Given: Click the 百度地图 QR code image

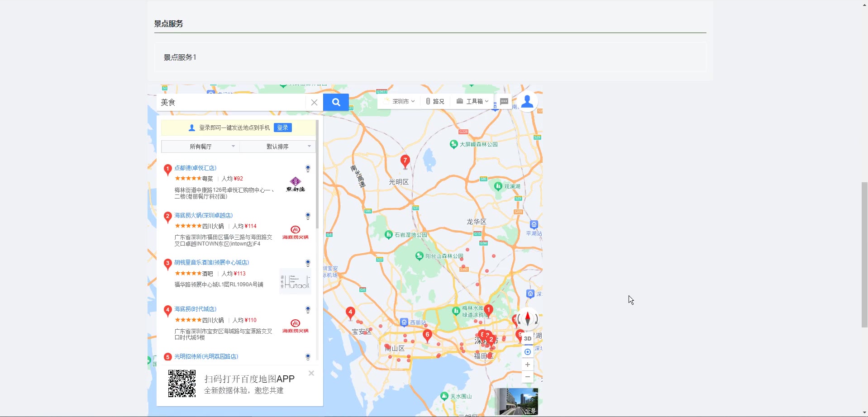Looking at the screenshot, I should point(182,384).
